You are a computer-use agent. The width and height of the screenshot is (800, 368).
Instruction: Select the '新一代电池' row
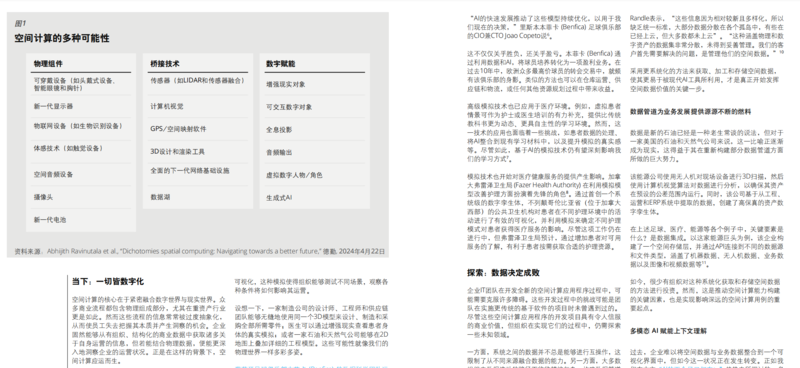(82, 219)
